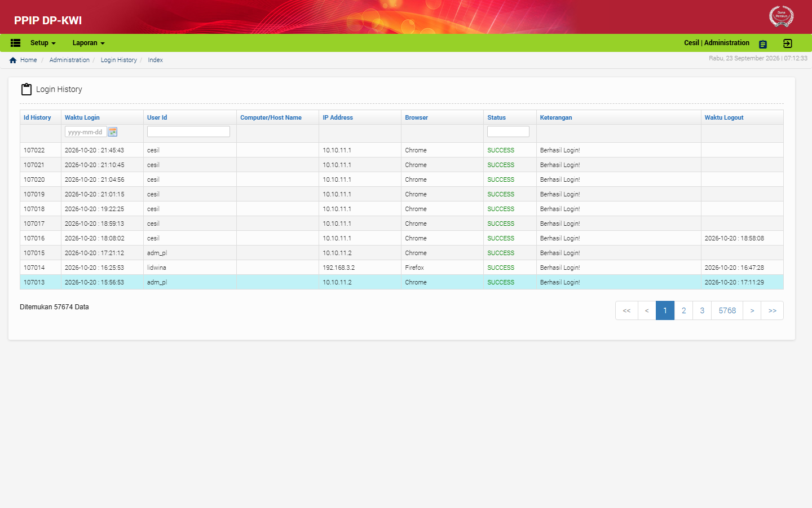This screenshot has width=812, height=508.
Task: Click the Cesil | Administration user label
Action: pos(717,43)
